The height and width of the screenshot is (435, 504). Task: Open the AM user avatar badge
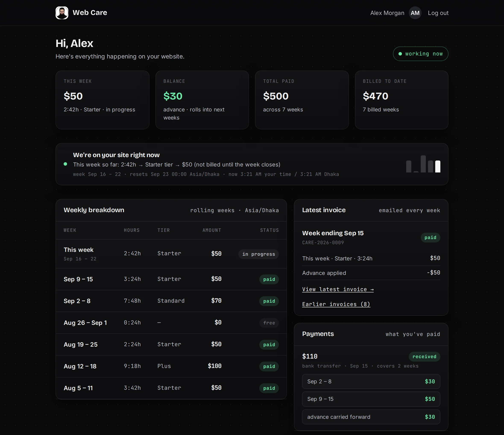415,13
